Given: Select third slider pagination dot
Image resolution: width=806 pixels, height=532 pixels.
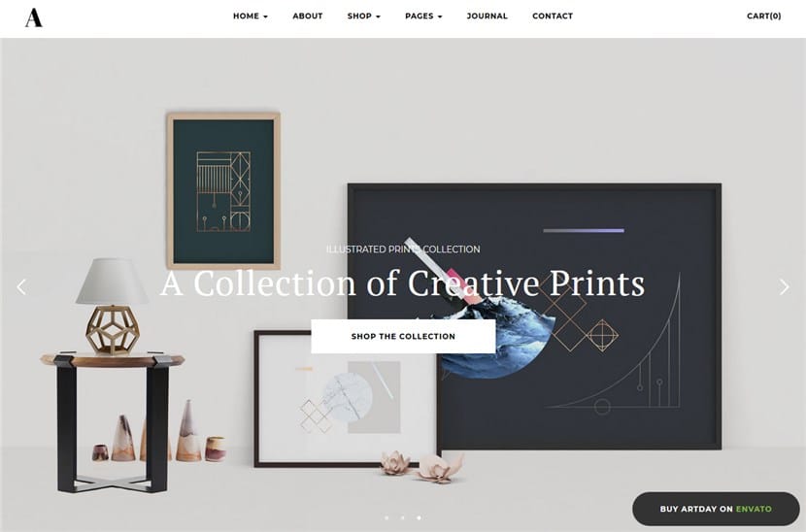Looking at the screenshot, I should click(419, 517).
